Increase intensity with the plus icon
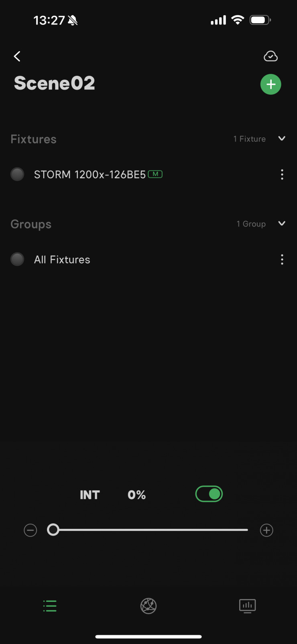Viewport: 297px width, 644px height. [x=266, y=530]
